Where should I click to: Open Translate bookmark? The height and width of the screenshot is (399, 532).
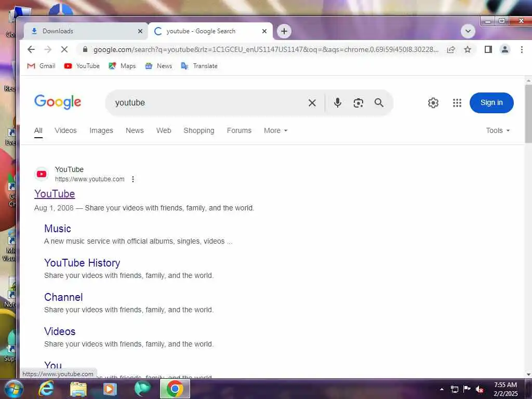point(199,66)
